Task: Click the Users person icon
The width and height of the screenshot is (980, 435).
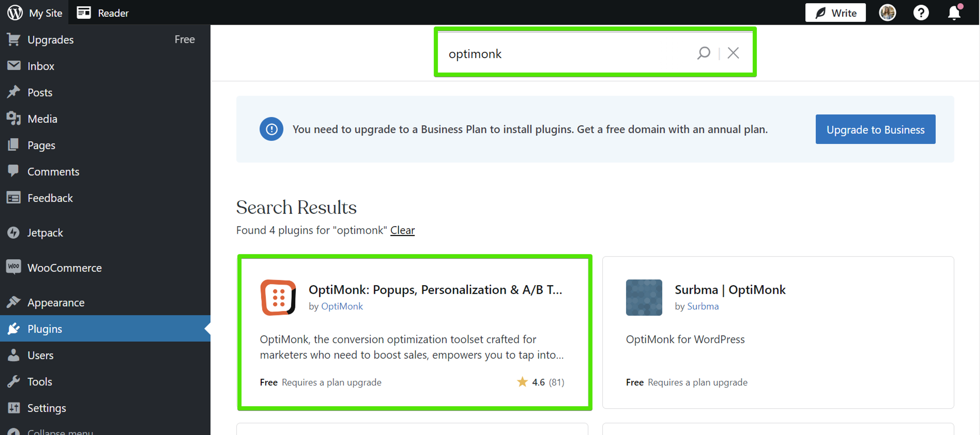Action: 14,355
